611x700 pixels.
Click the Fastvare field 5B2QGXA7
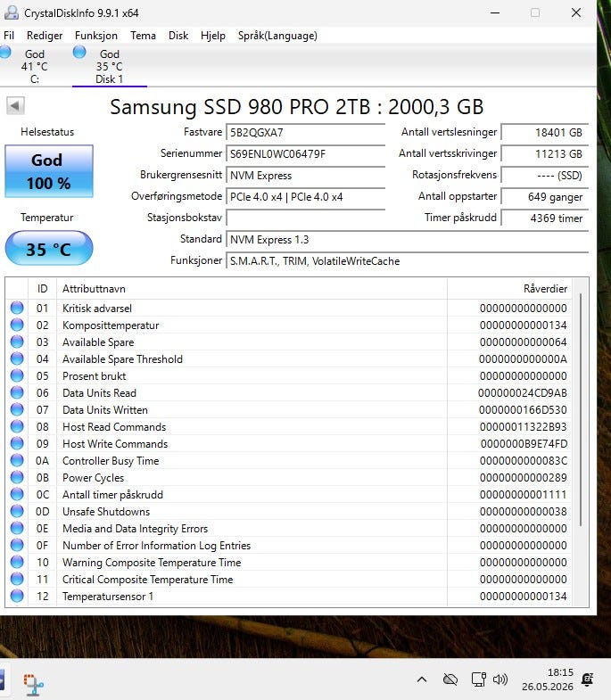pyautogui.click(x=305, y=133)
